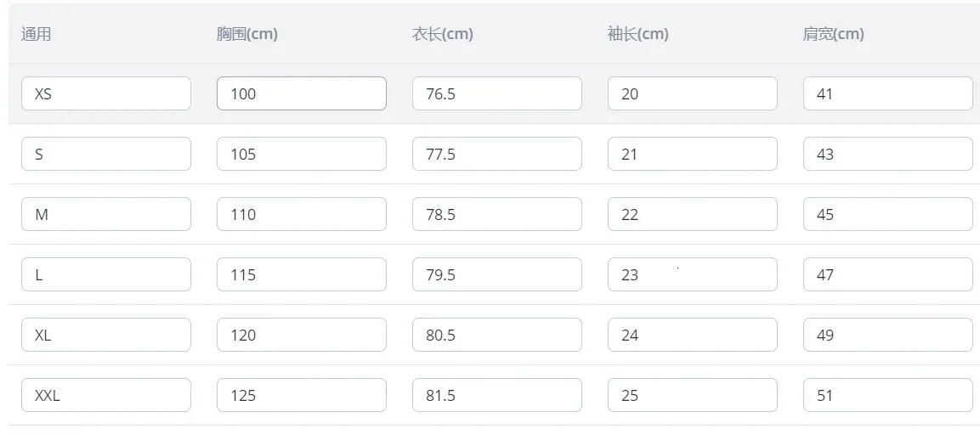Edit the shoulder width field showing 47
Viewport: 980px width, 440px height.
(887, 274)
